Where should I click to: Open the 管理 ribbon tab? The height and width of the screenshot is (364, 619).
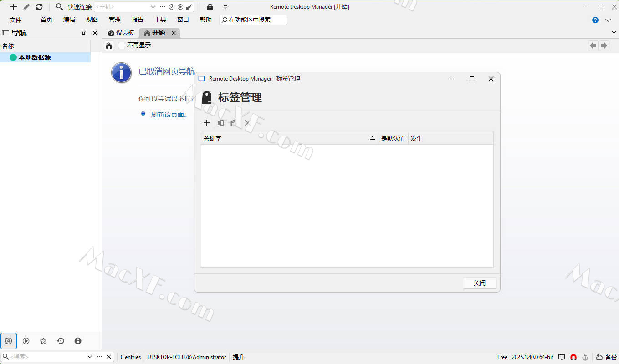coord(115,20)
